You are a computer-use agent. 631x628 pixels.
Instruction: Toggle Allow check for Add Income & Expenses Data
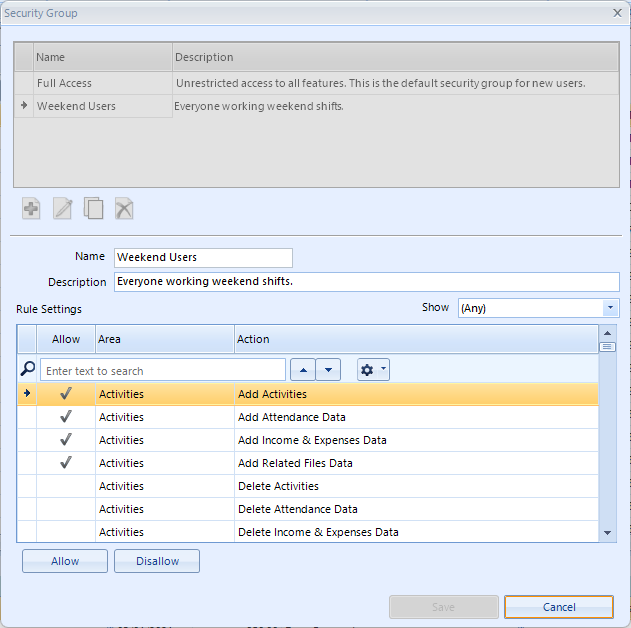[x=66, y=440]
